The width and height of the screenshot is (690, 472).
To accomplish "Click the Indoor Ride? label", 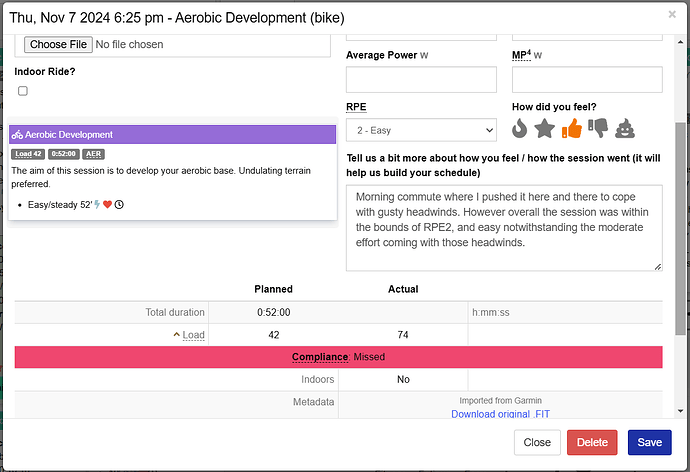I will pyautogui.click(x=45, y=72).
